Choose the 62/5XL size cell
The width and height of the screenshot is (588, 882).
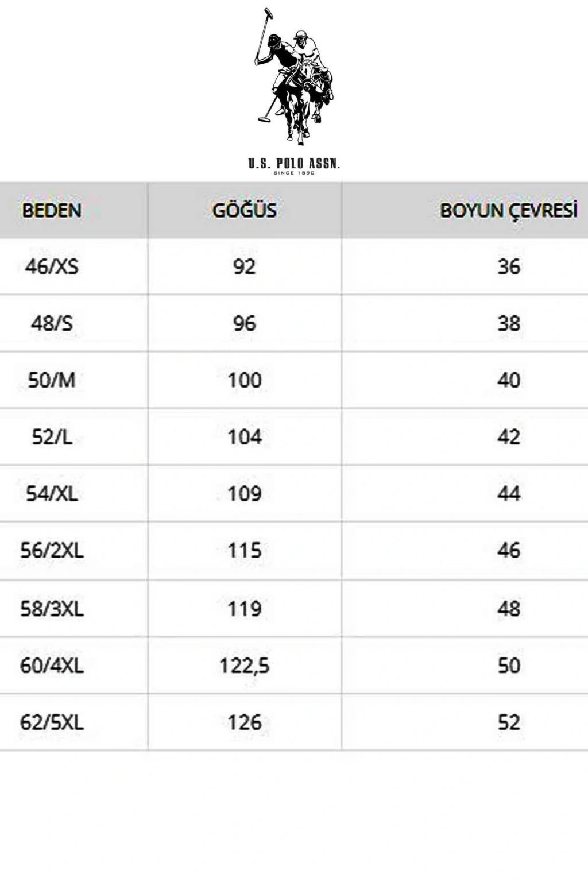[x=52, y=722]
